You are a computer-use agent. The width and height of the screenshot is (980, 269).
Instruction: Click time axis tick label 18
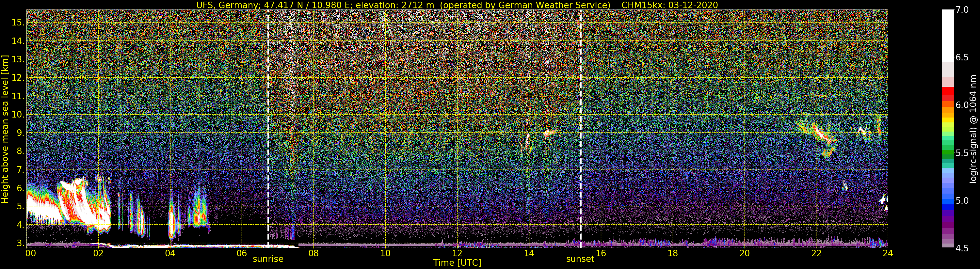[x=673, y=253]
